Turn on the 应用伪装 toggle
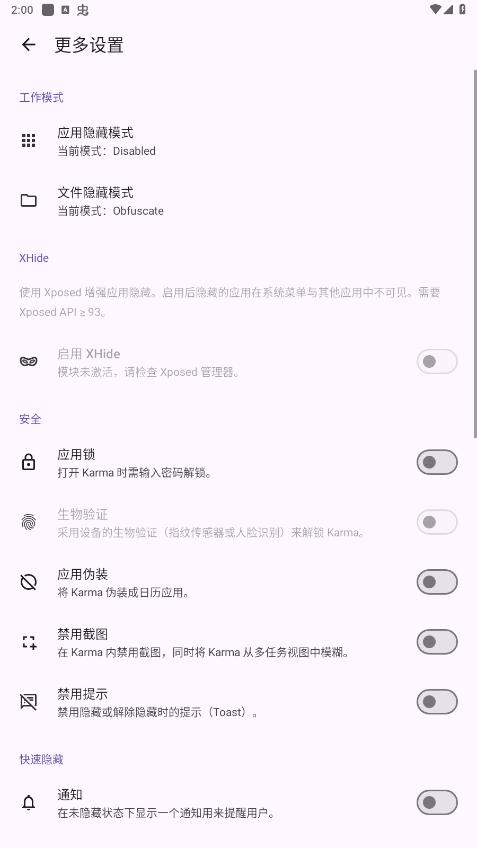The height and width of the screenshot is (848, 477). tap(437, 582)
